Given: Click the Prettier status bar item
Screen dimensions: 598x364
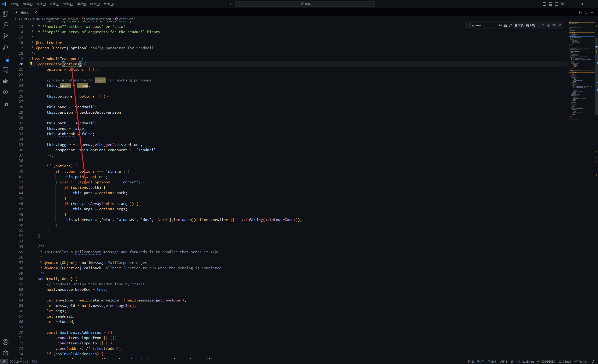Looking at the screenshot, I should (x=581, y=361).
